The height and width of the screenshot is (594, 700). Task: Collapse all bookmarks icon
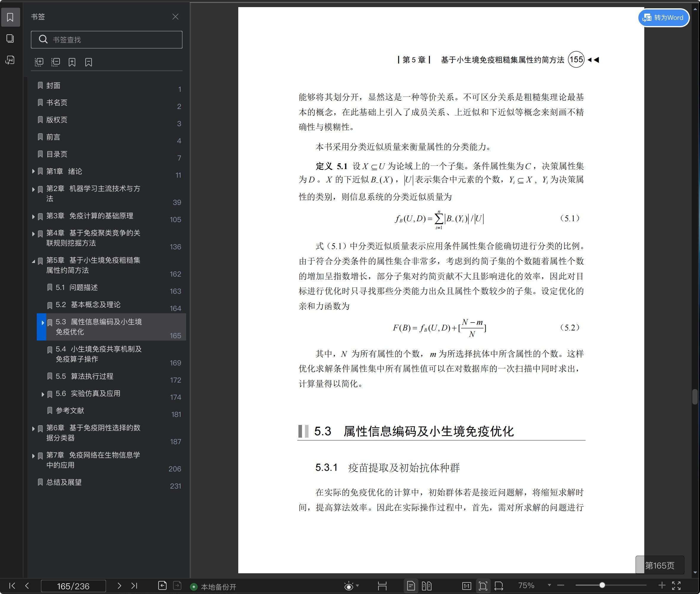(56, 62)
